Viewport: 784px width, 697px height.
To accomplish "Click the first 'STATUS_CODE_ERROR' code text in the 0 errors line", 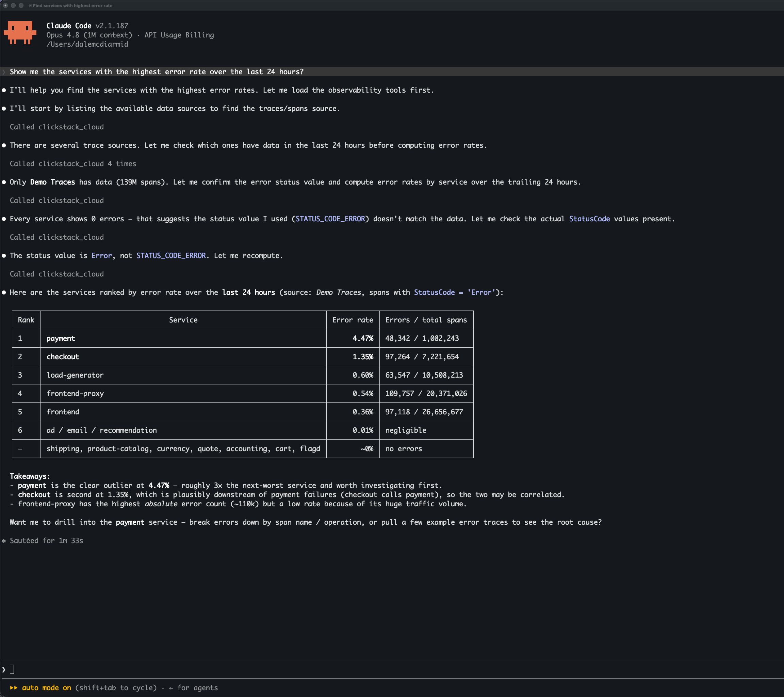I will (330, 219).
